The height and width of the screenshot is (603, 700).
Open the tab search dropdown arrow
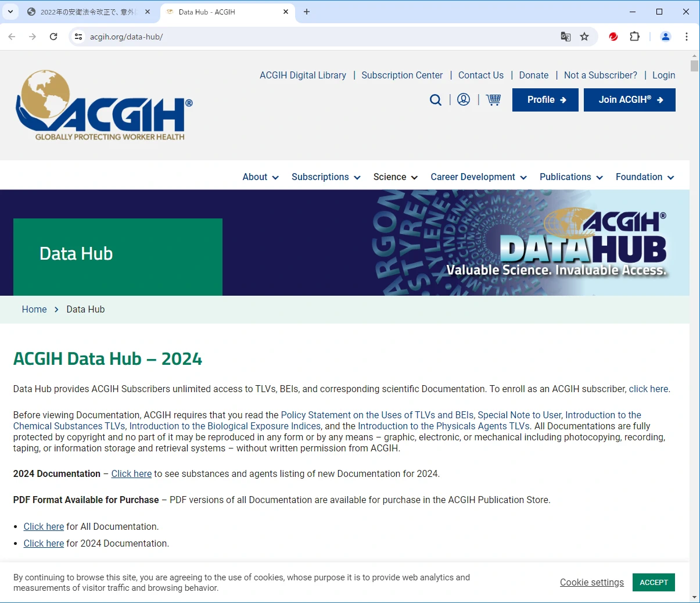[10, 12]
